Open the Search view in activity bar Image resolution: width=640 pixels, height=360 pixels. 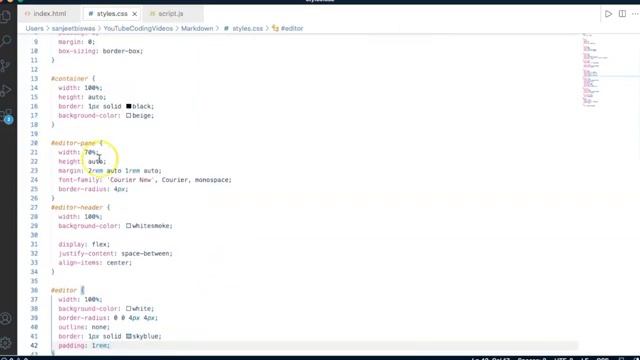click(6, 41)
